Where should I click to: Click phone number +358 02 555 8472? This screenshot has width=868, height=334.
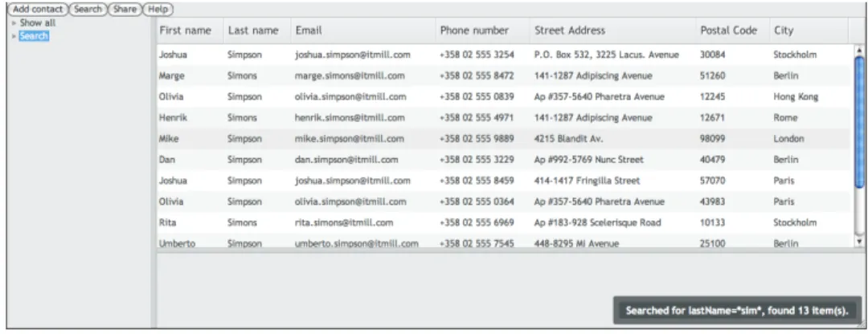click(x=477, y=75)
